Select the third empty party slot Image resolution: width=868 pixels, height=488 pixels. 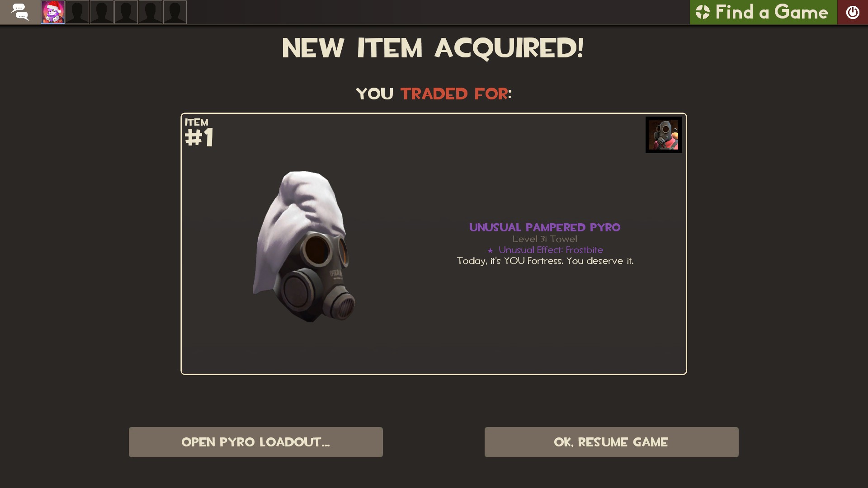click(x=126, y=12)
